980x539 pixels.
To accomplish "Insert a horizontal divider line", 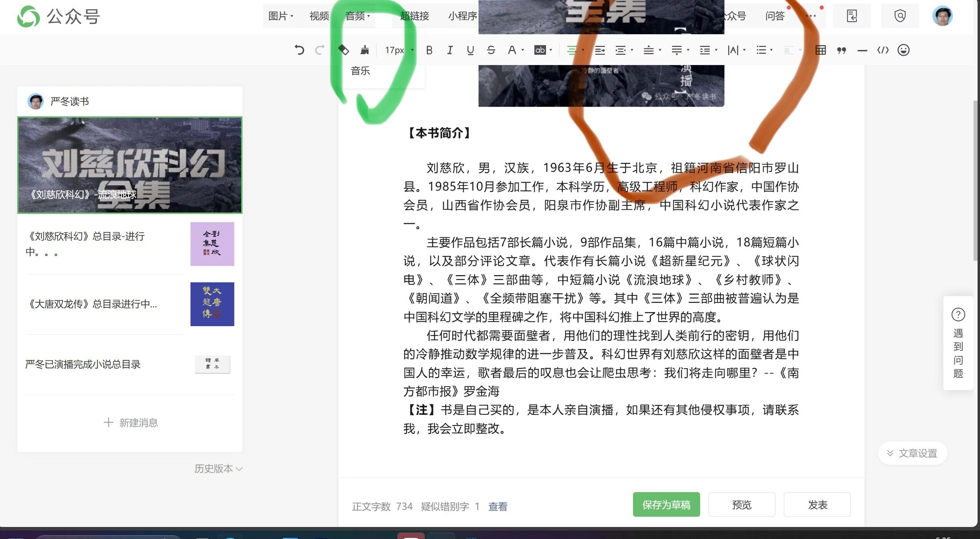I will coord(862,50).
